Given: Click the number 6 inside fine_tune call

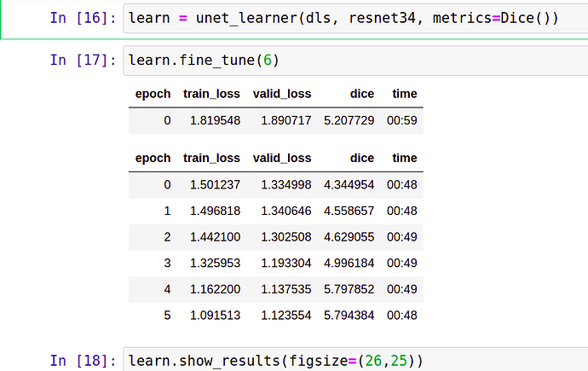Looking at the screenshot, I should 267,61.
